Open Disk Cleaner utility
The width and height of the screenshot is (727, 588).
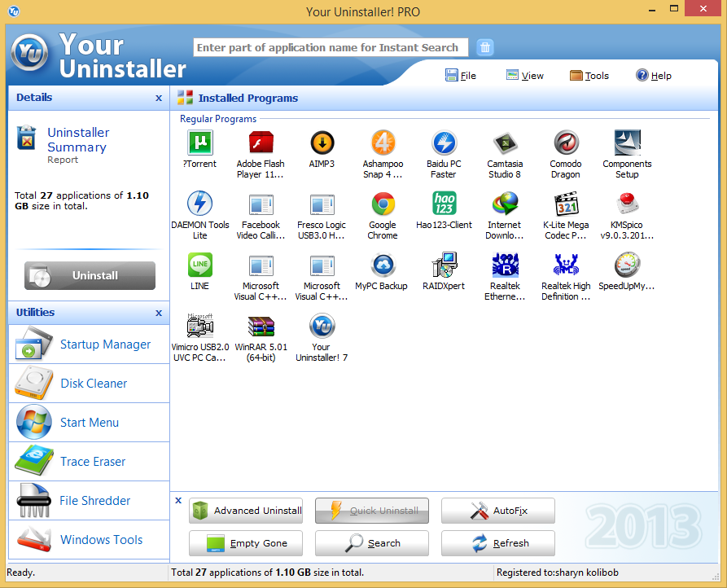(89, 383)
